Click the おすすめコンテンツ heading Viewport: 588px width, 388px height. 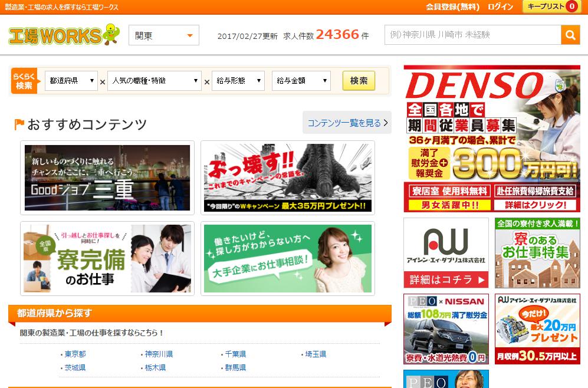pos(87,124)
